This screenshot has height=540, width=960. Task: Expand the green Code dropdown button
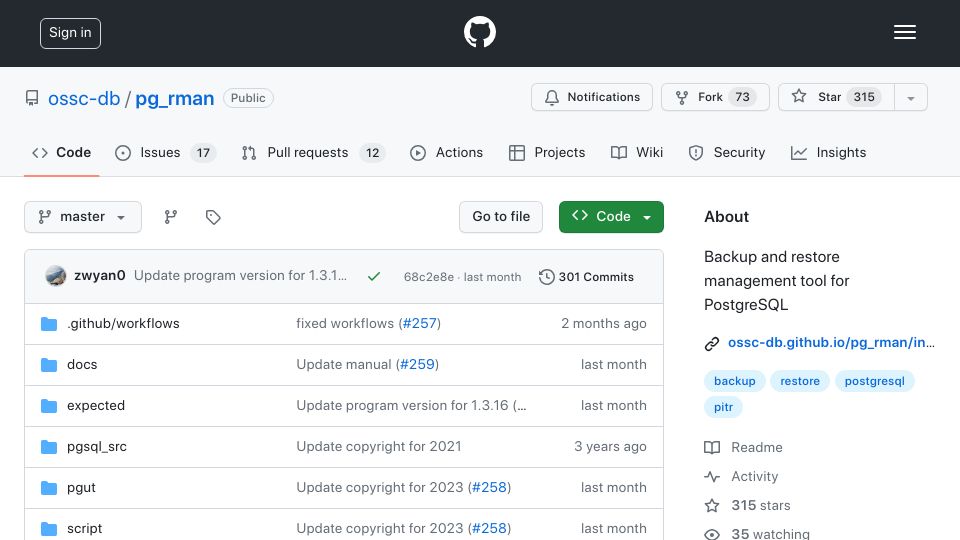(x=611, y=217)
